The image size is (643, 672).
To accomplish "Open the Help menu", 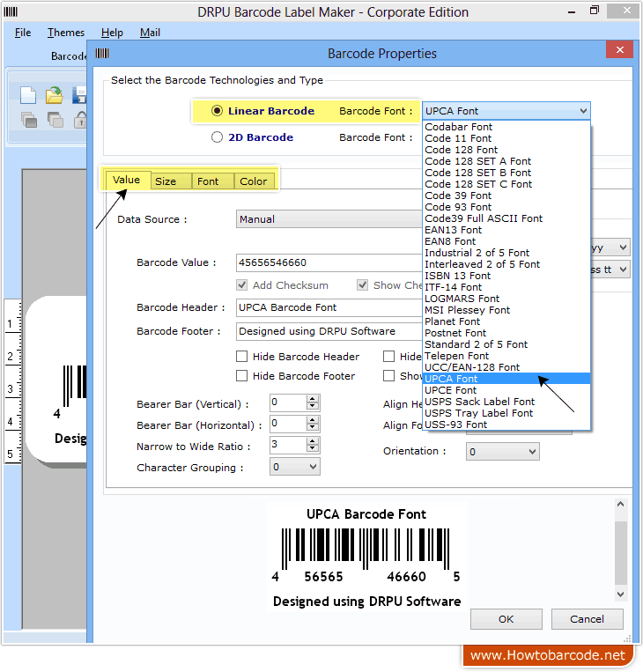I will 112,33.
